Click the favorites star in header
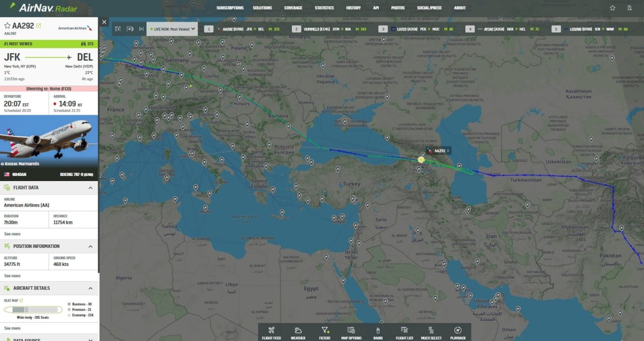644x341 pixels. click(x=612, y=8)
